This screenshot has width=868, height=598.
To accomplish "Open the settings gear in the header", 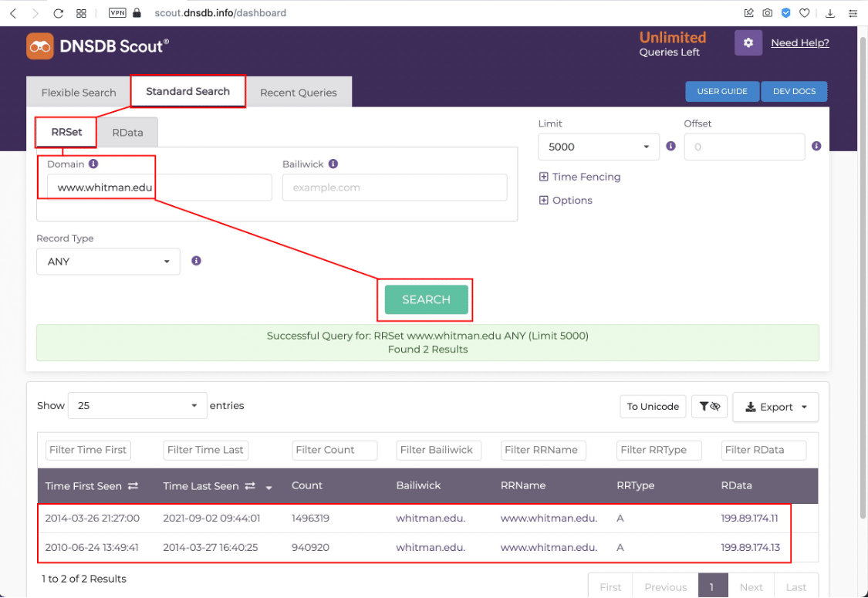I will pos(748,42).
